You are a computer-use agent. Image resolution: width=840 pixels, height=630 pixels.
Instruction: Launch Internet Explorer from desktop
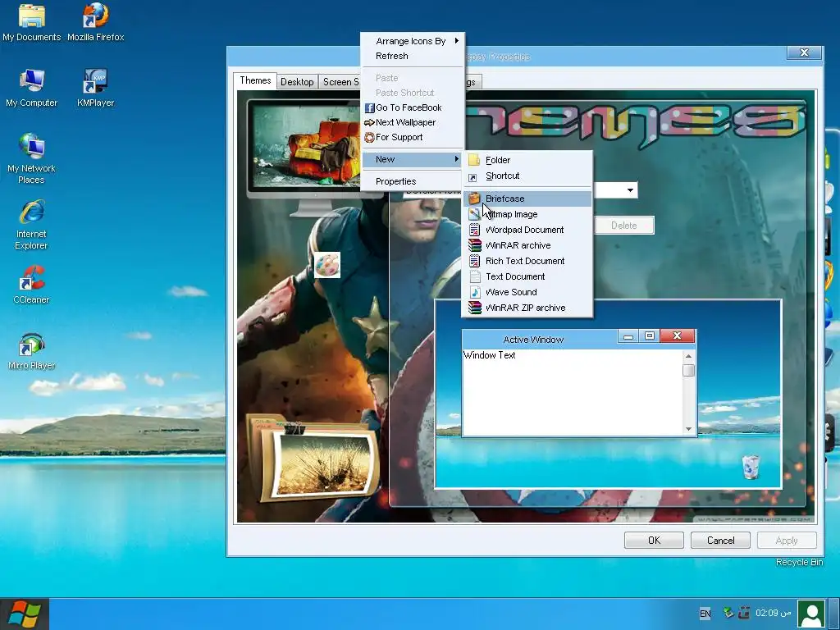(32, 225)
